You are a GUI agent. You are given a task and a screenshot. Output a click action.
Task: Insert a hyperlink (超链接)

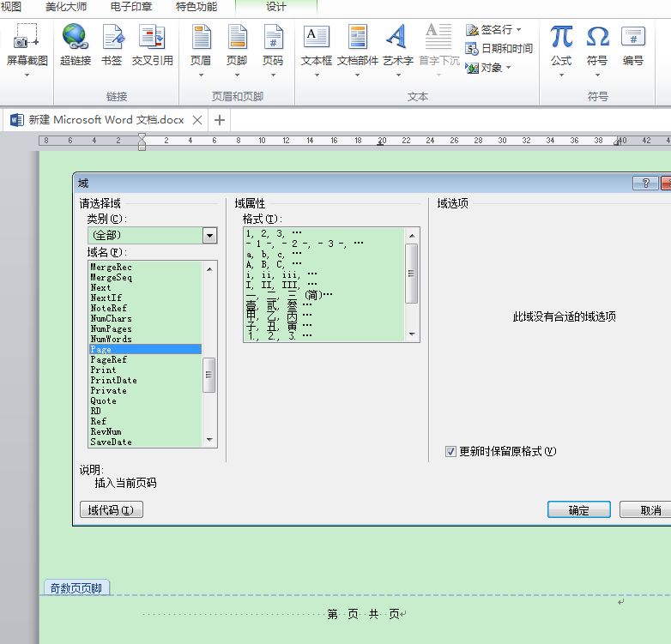click(x=76, y=36)
